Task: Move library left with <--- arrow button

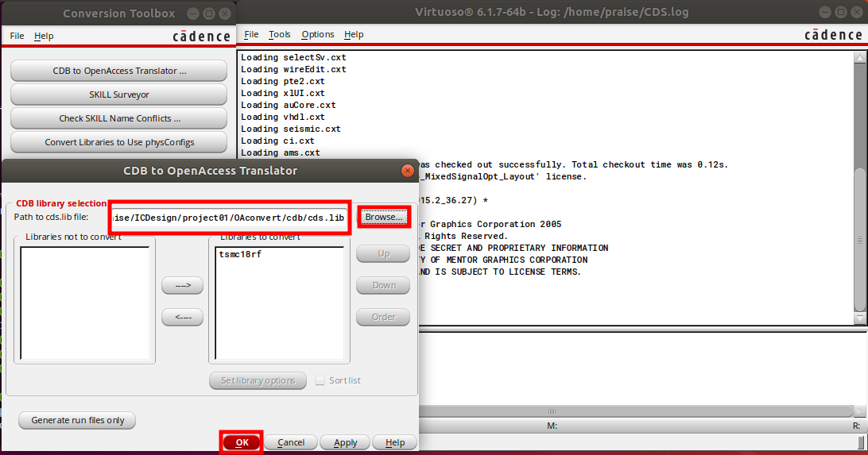Action: [182, 317]
